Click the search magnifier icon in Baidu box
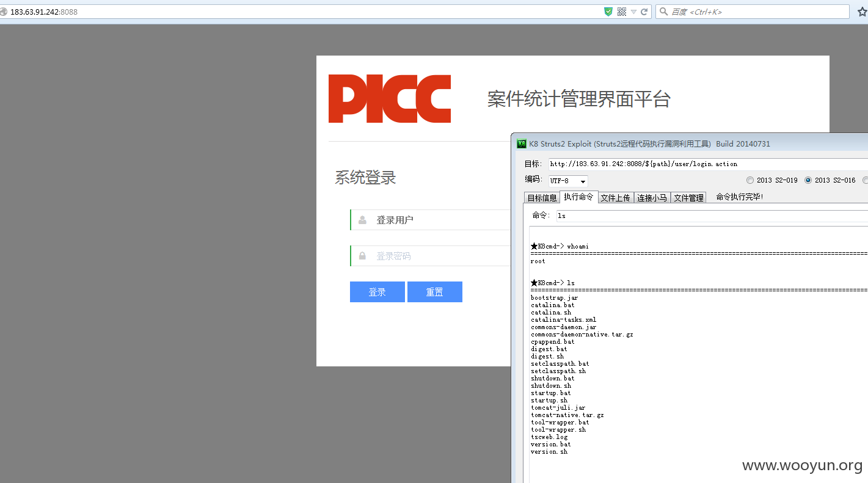The width and height of the screenshot is (868, 483). [663, 12]
